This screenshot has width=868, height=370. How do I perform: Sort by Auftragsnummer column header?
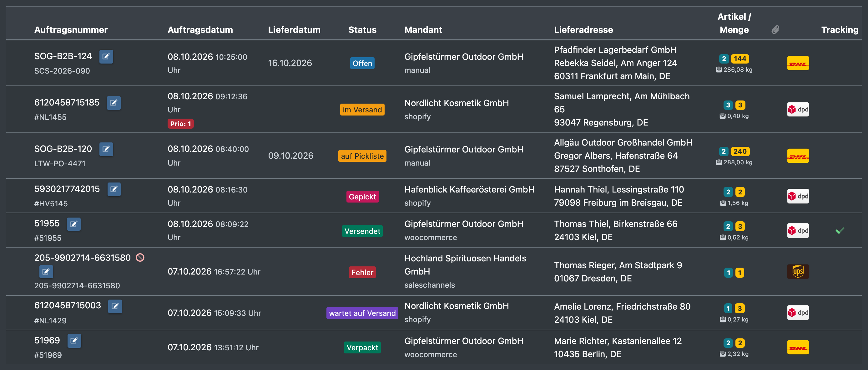point(71,30)
